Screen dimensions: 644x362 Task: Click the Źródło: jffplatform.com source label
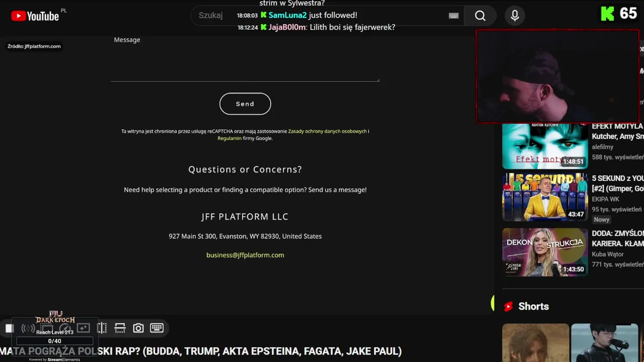pos(34,46)
